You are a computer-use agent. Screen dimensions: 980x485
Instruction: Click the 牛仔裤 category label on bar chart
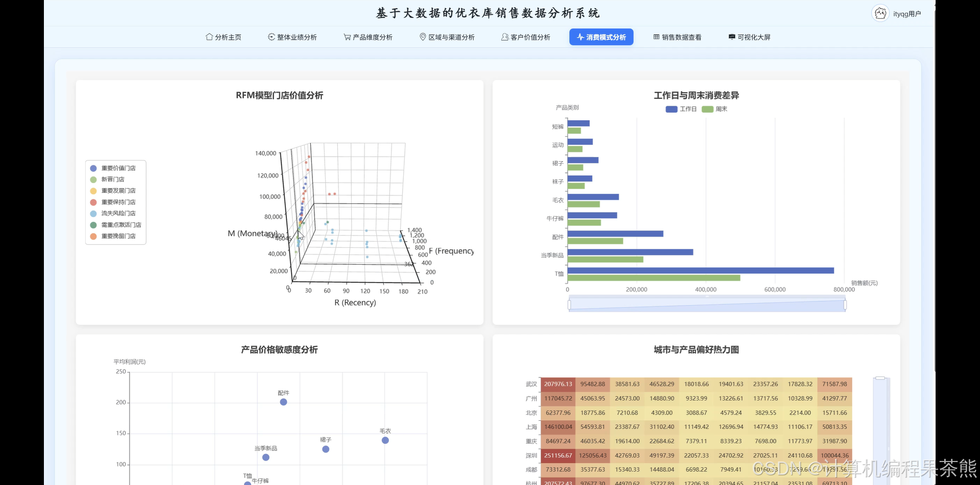555,218
